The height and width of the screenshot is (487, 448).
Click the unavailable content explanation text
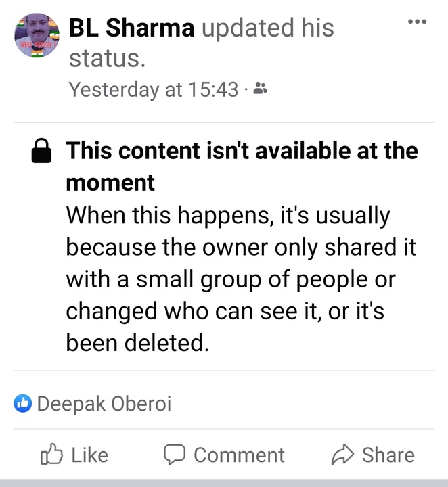(x=241, y=279)
